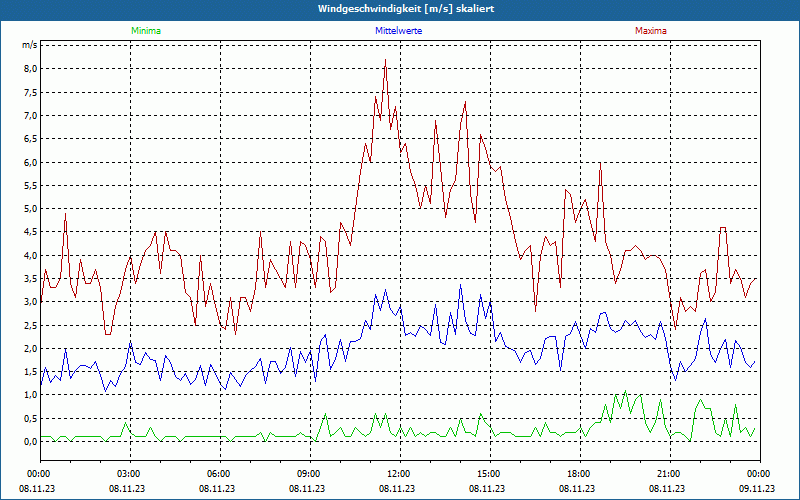Image resolution: width=800 pixels, height=500 pixels.
Task: Click the 03:00 time axis label
Action: point(129,474)
